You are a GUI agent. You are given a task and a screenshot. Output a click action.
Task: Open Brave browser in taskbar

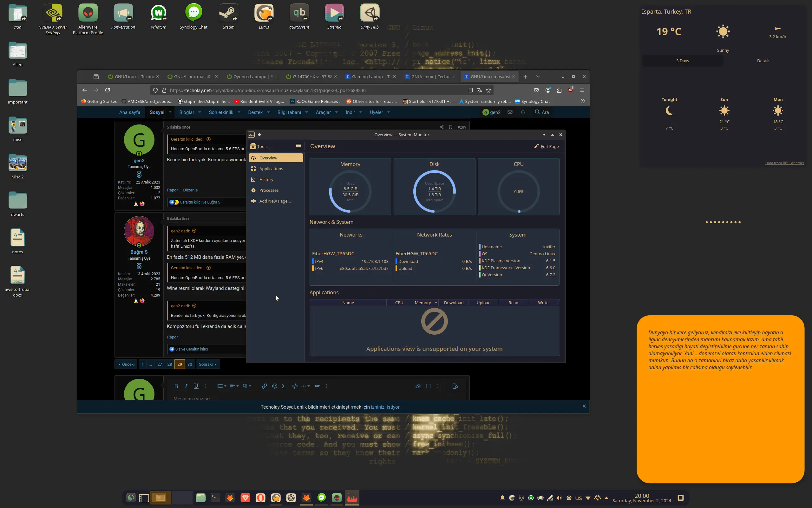pyautogui.click(x=245, y=498)
